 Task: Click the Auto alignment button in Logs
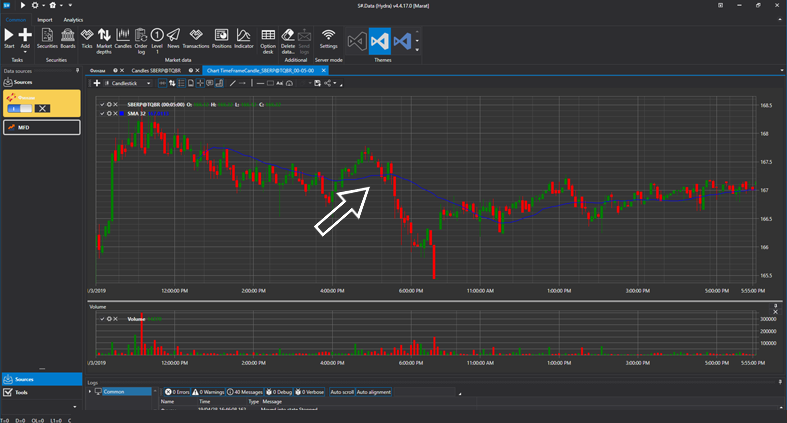pos(374,391)
